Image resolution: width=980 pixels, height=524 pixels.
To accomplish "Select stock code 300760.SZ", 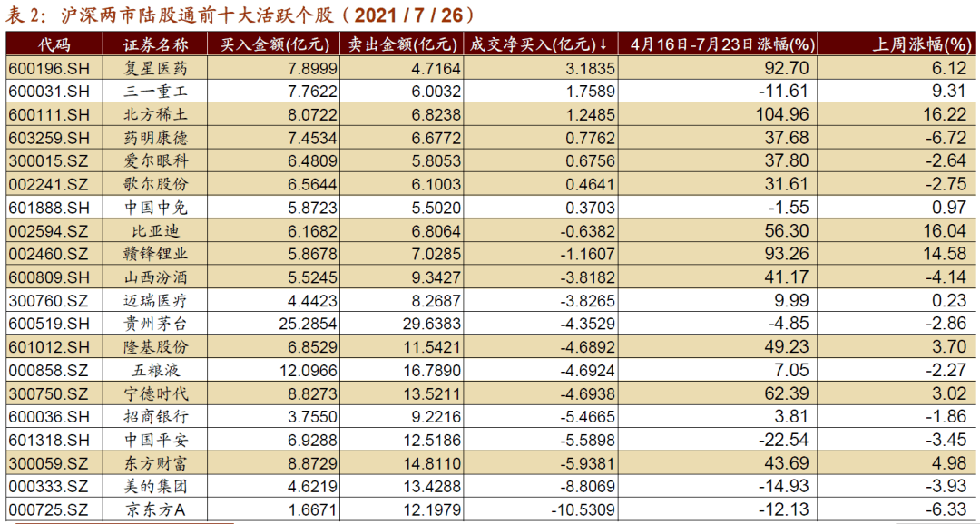I will (50, 300).
